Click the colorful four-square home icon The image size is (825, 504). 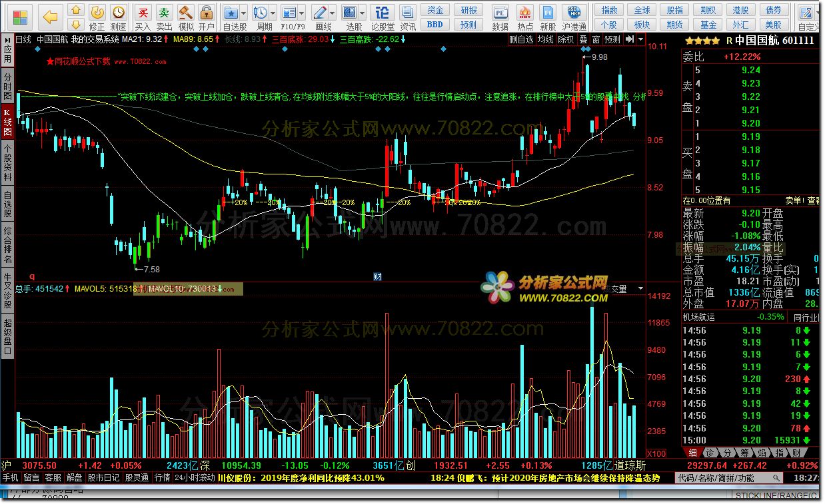(21, 17)
